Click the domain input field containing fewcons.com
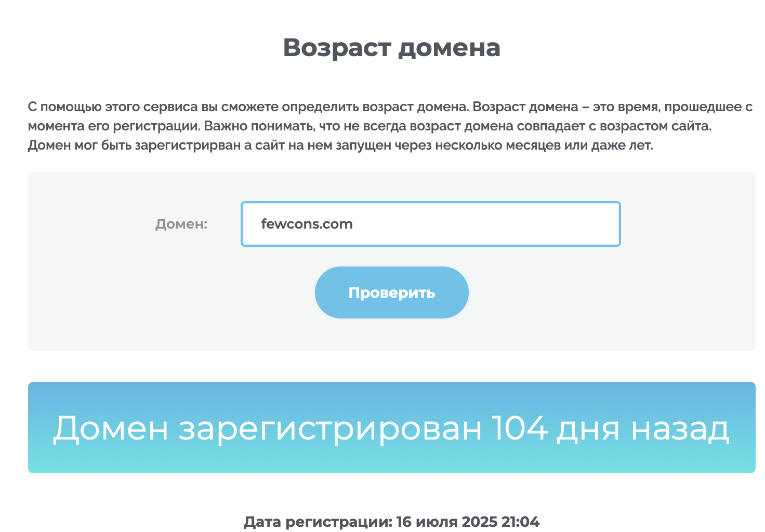The width and height of the screenshot is (765, 532). 430,224
